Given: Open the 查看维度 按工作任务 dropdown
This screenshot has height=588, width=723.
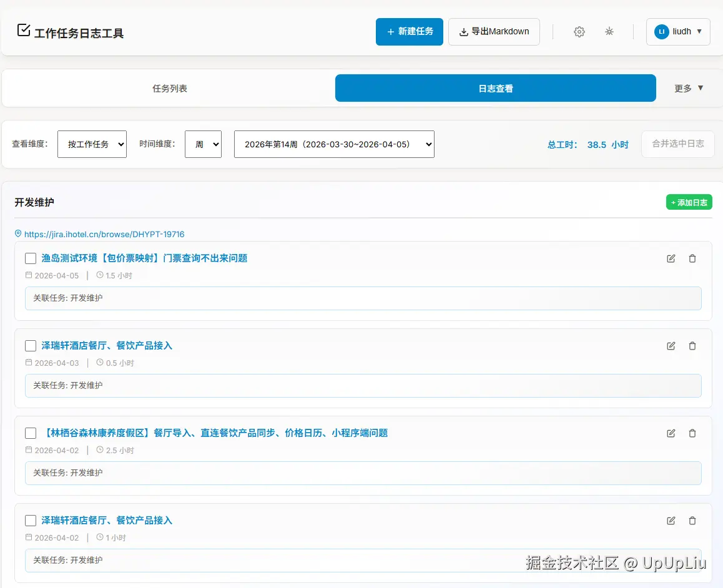Looking at the screenshot, I should click(92, 144).
